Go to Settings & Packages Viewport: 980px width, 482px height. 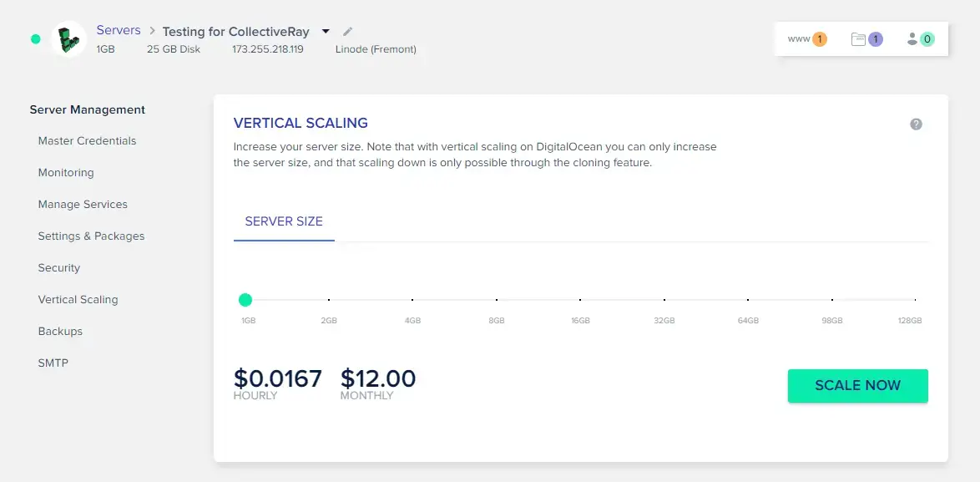91,236
